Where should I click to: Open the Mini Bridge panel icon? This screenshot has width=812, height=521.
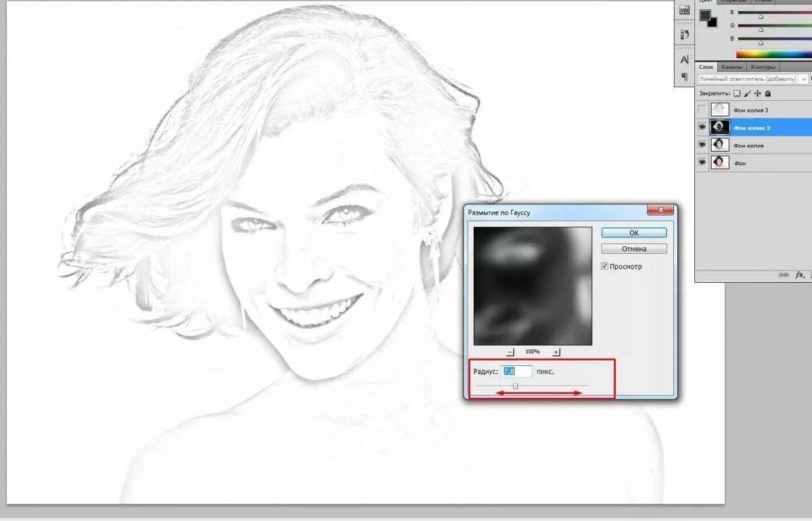coord(684,10)
